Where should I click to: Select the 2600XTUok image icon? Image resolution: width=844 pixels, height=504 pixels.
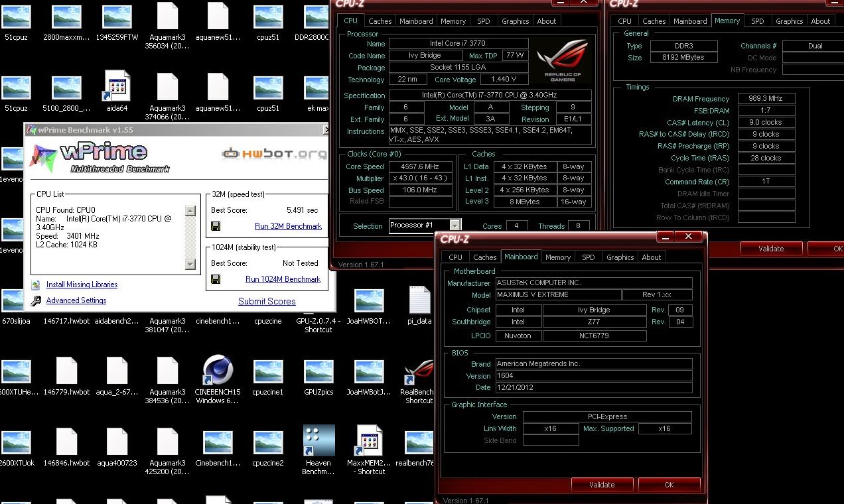[16, 442]
